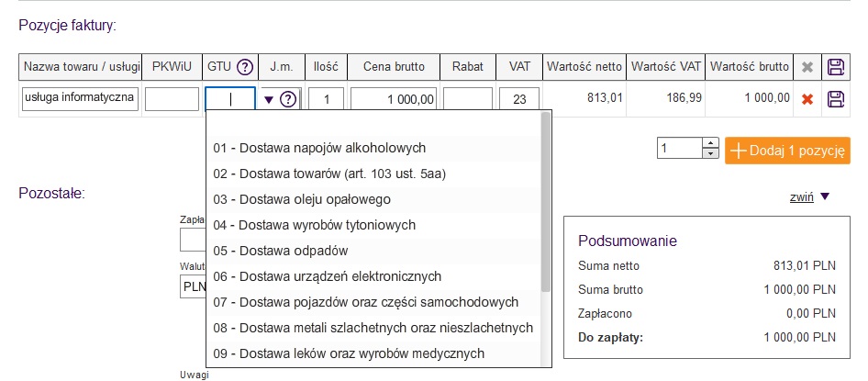Open the J.m. unit dropdown arrow
The height and width of the screenshot is (381, 868).
(269, 99)
